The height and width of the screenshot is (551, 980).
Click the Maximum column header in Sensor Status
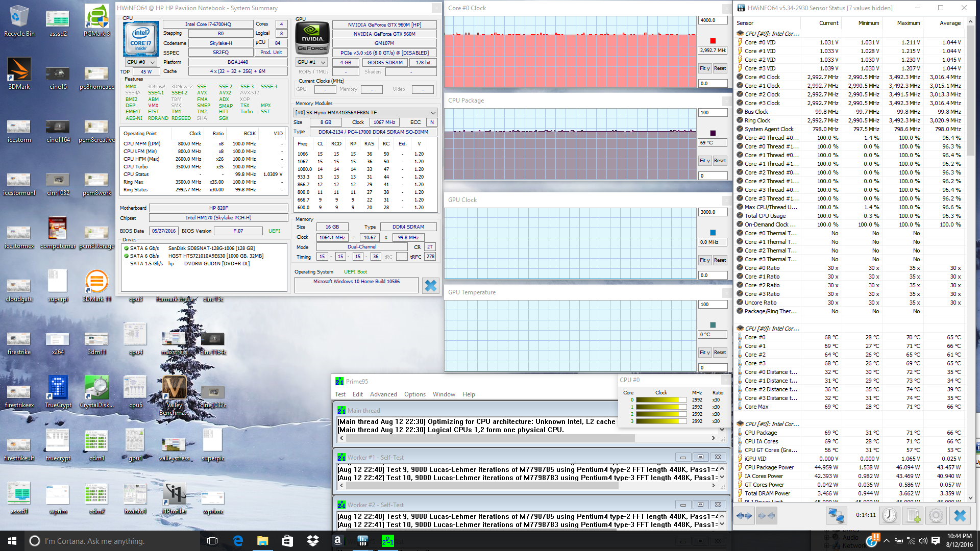tap(909, 23)
